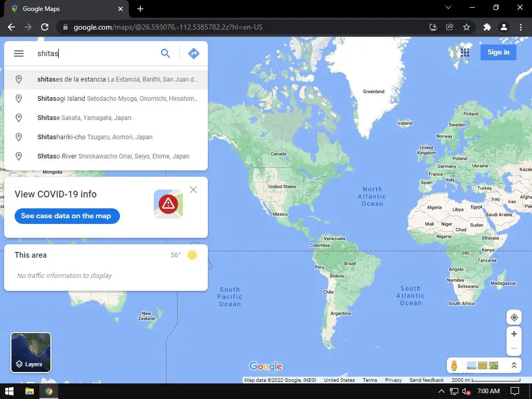This screenshot has height=399, width=532.
Task: Reload the Google Maps page
Action: tap(45, 27)
